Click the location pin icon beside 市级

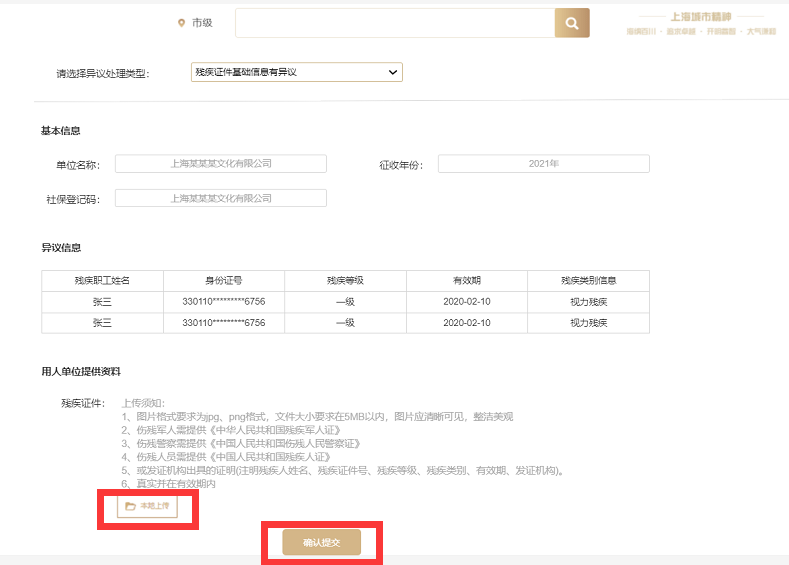[181, 23]
